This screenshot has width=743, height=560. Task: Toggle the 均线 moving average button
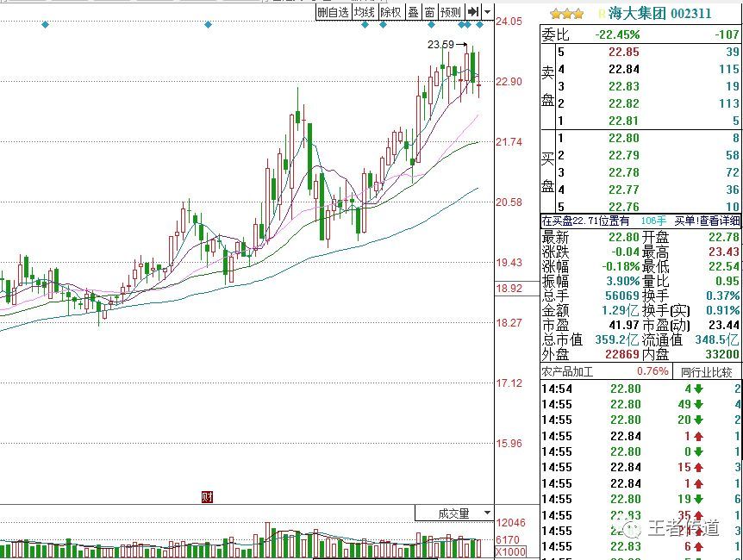click(365, 12)
